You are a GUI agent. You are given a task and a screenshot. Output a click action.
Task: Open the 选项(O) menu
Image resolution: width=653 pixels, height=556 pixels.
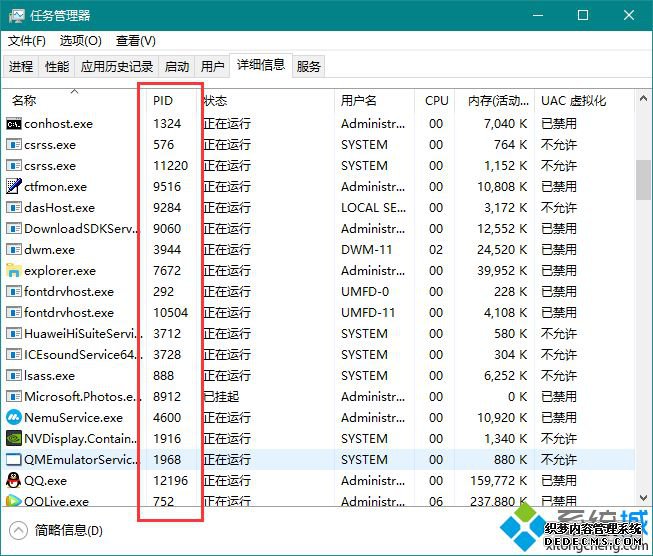pyautogui.click(x=81, y=41)
